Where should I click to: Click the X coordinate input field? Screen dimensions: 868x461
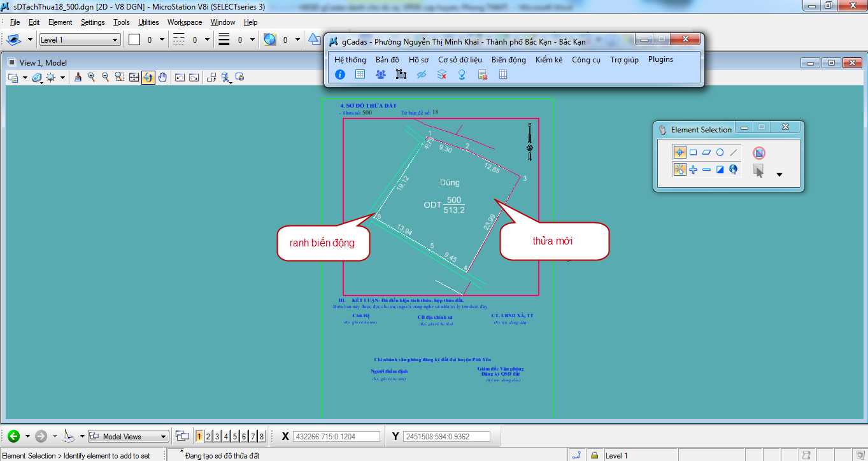[x=338, y=436]
